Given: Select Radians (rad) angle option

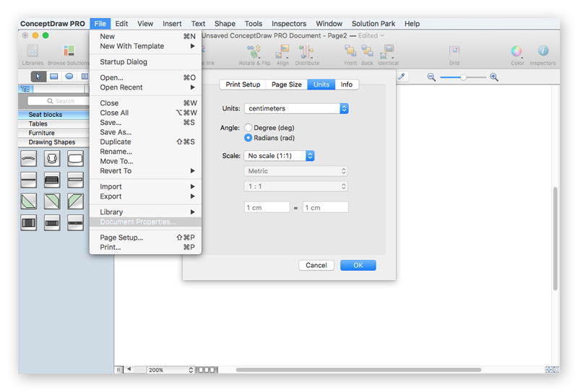Looking at the screenshot, I should 249,138.
